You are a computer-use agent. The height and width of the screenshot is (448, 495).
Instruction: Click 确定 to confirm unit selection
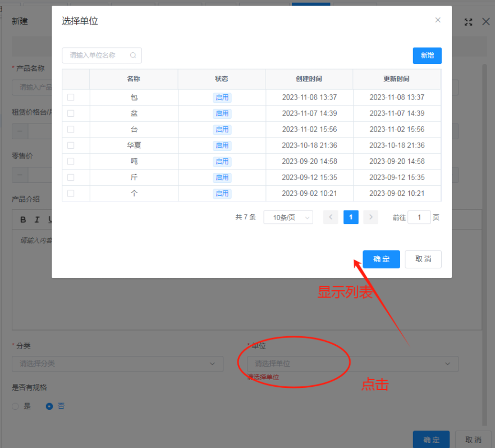click(x=381, y=259)
